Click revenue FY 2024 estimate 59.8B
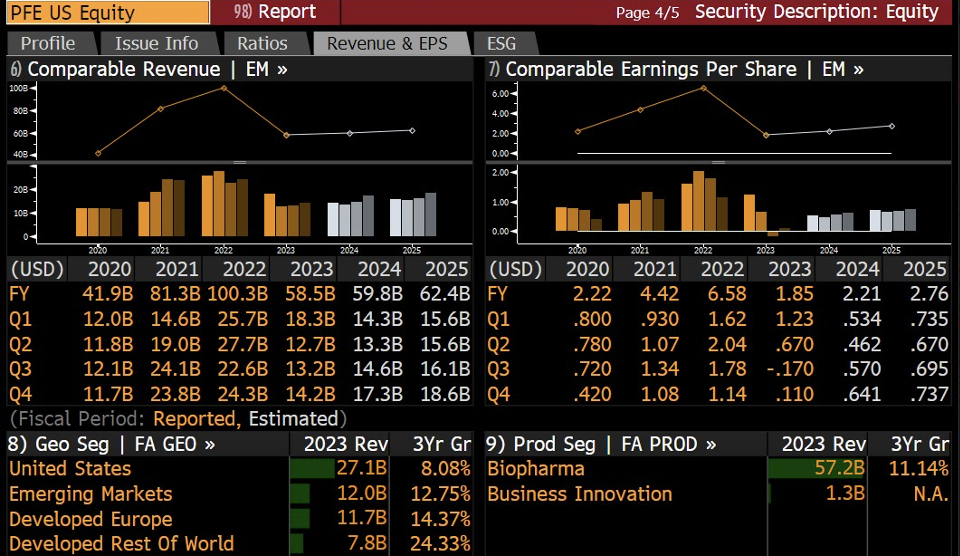Viewport: 960px width, 556px height. click(378, 294)
